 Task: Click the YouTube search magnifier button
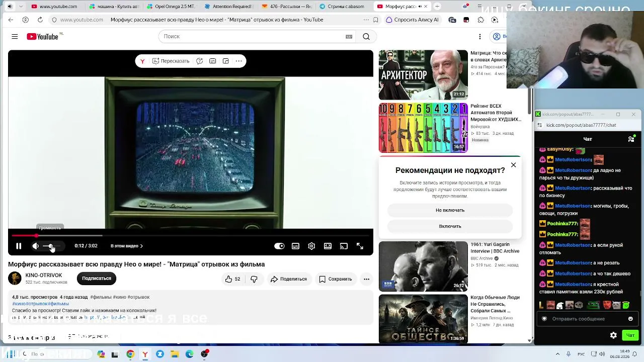click(366, 36)
